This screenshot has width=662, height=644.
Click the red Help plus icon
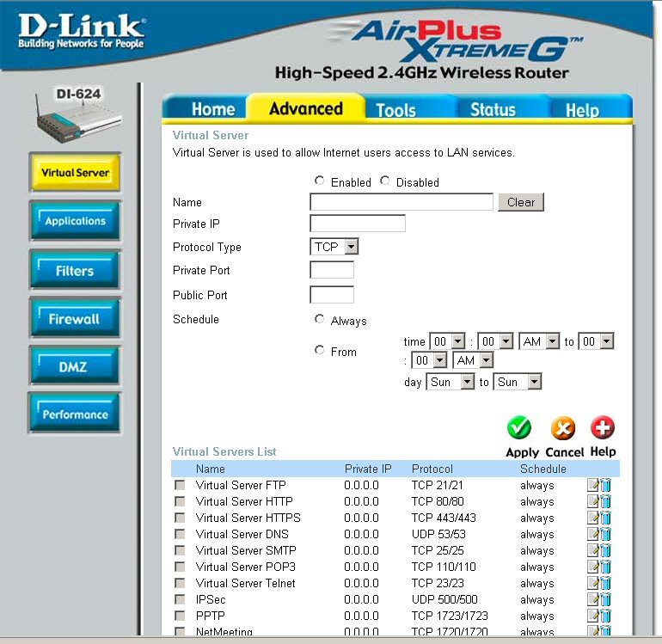pyautogui.click(x=603, y=427)
